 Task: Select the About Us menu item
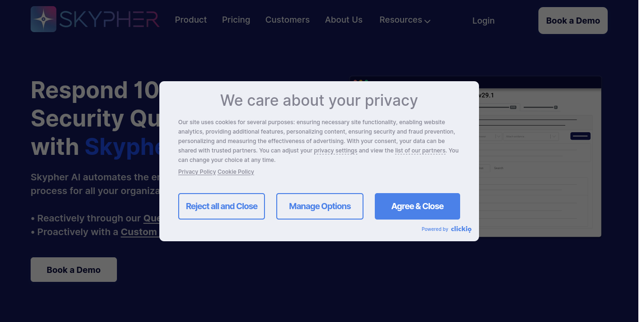(x=344, y=20)
